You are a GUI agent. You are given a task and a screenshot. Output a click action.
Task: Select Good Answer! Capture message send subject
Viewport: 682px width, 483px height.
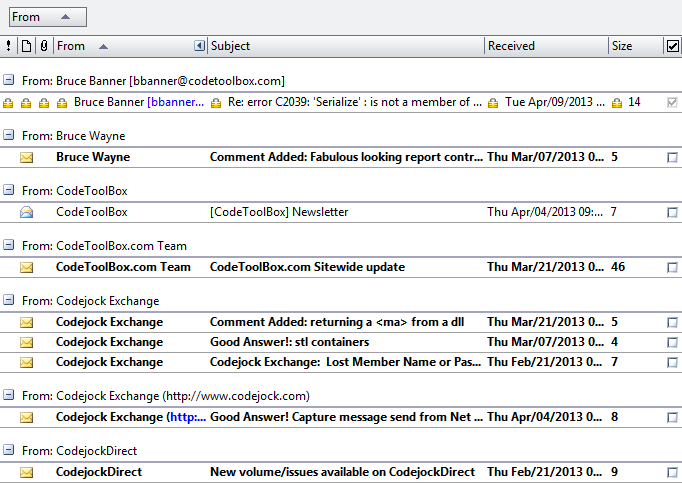tap(346, 417)
